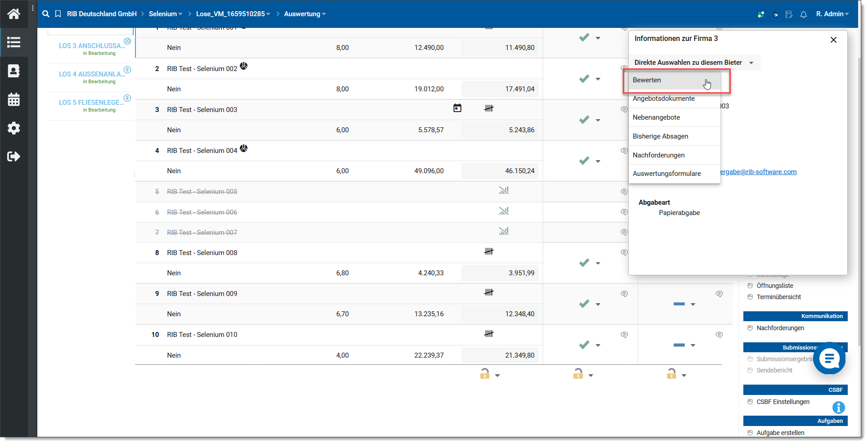Open R. Admin user dropdown
The height and width of the screenshot is (444, 868).
[x=832, y=14]
